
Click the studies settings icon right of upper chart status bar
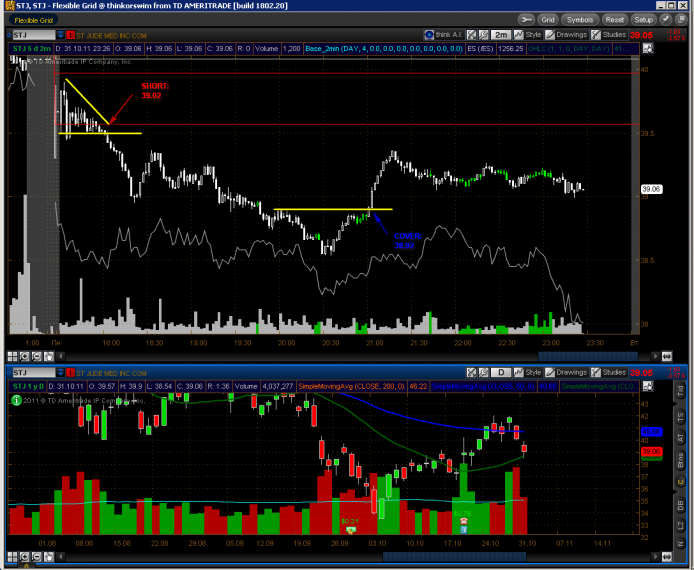pyautogui.click(x=648, y=49)
